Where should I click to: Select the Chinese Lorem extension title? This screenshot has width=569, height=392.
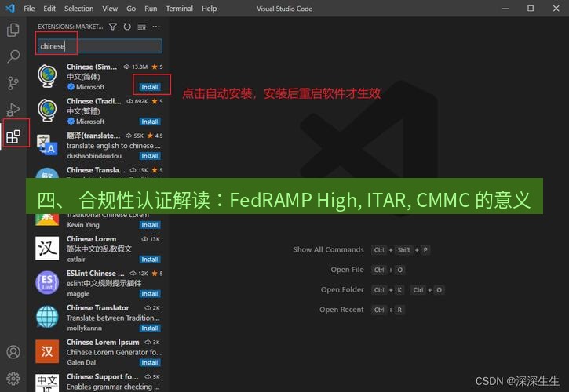(x=92, y=239)
